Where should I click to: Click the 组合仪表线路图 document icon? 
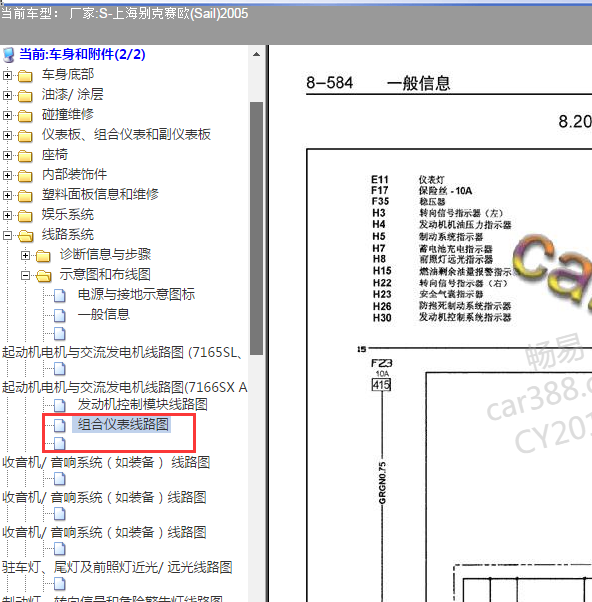(60, 425)
